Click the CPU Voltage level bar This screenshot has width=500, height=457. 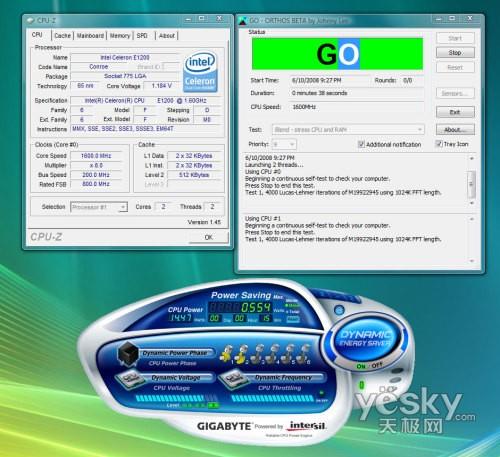[x=177, y=398]
